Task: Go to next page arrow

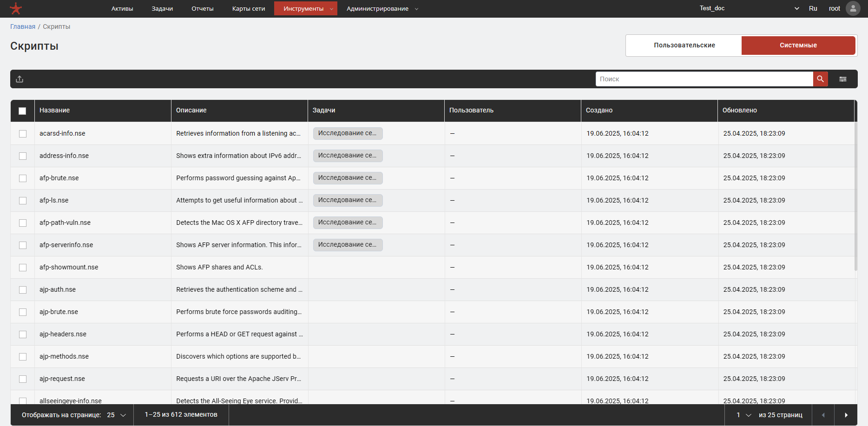Action: tap(846, 415)
